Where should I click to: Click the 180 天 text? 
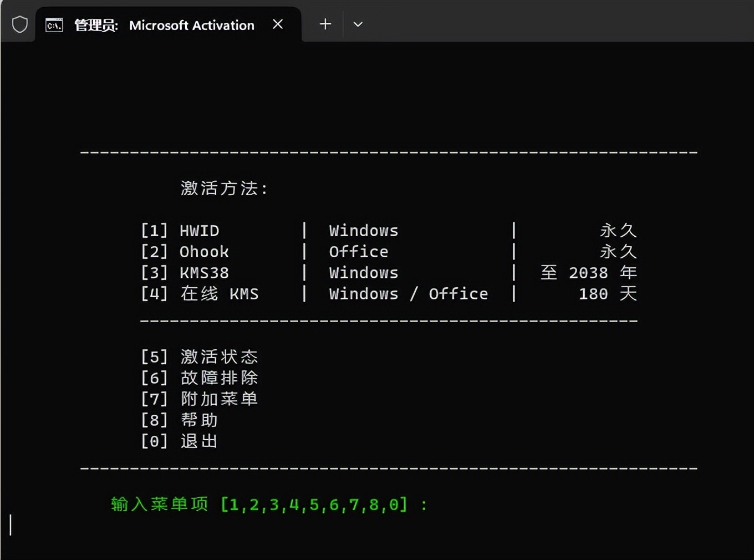[608, 294]
